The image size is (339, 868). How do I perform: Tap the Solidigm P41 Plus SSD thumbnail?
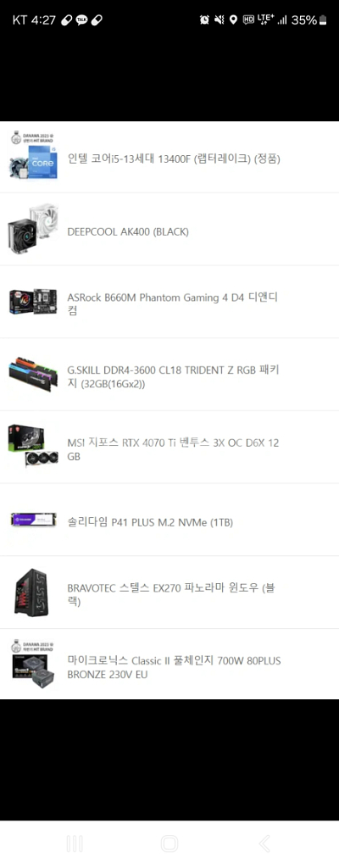click(33, 520)
